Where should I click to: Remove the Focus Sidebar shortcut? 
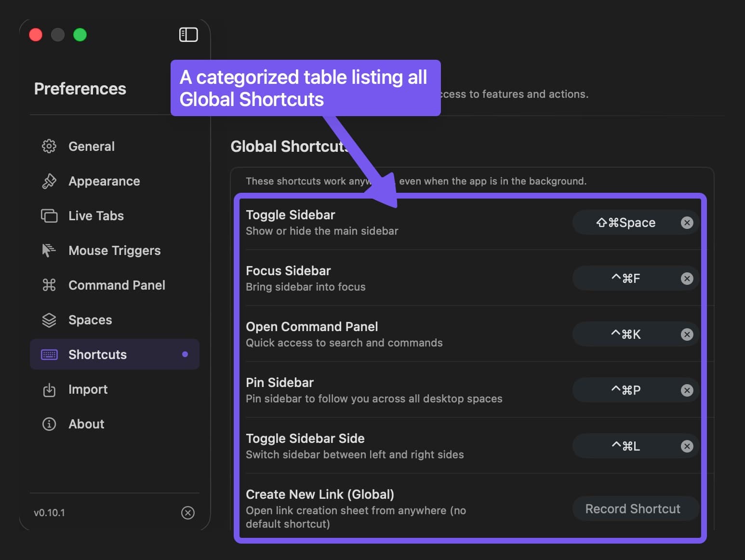(x=688, y=278)
